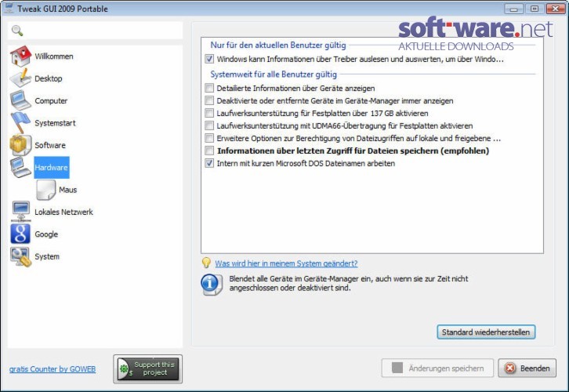The image size is (569, 392).
Task: Click the Lokales Netzwerk monitor icon
Action: pyautogui.click(x=20, y=212)
